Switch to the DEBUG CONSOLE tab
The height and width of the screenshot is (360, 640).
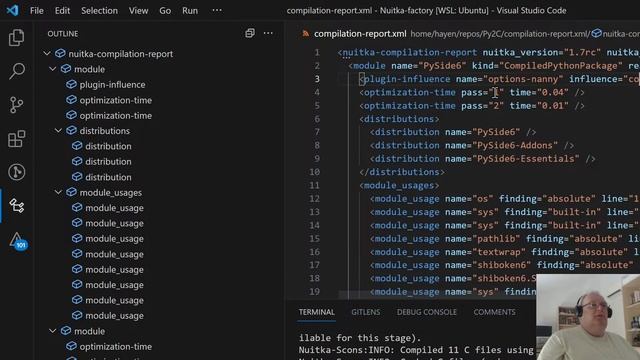[427, 312]
